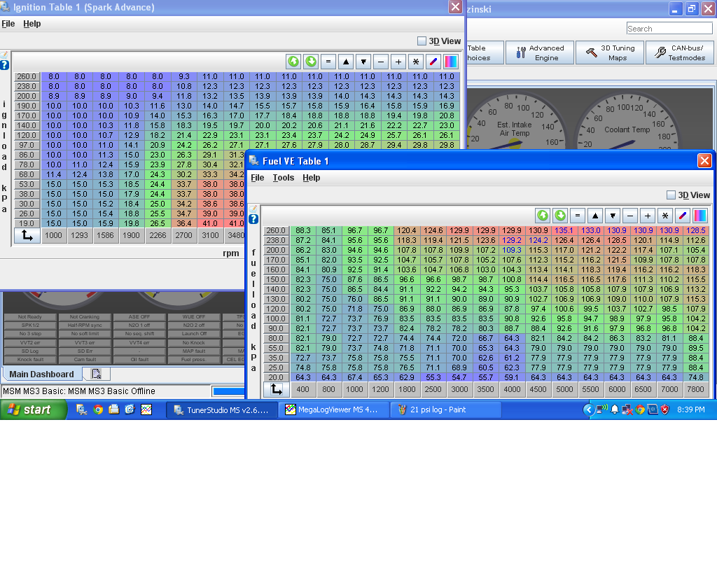Click the minus decrease icon in Ignition Table
Viewport: 717px width, 588px height.
381,62
